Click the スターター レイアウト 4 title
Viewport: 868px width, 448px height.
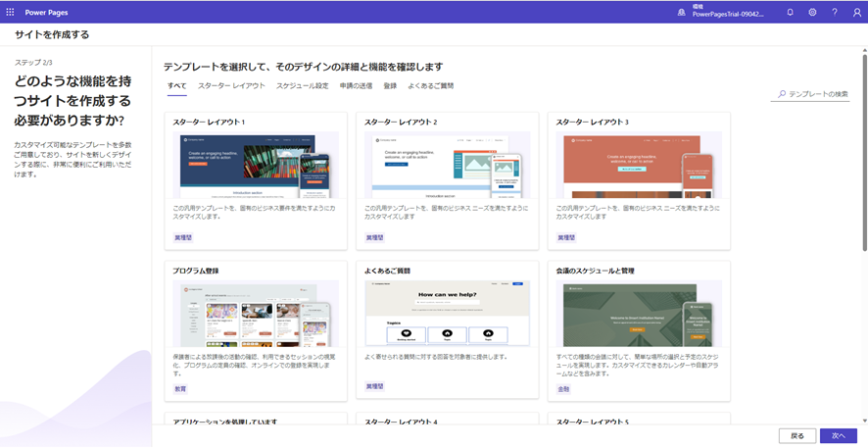coord(402,422)
